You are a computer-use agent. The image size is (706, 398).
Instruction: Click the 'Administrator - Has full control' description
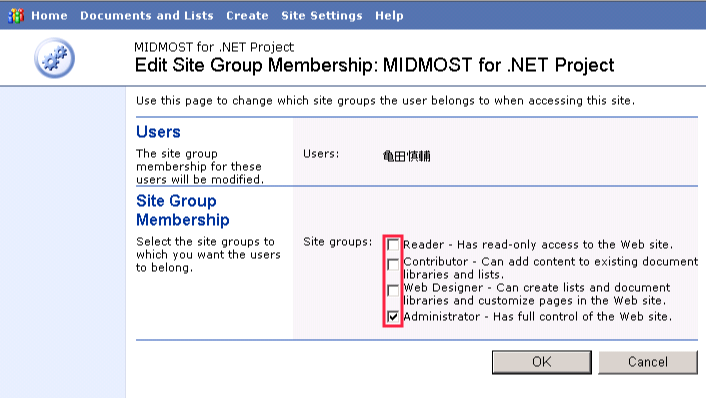pos(538,317)
